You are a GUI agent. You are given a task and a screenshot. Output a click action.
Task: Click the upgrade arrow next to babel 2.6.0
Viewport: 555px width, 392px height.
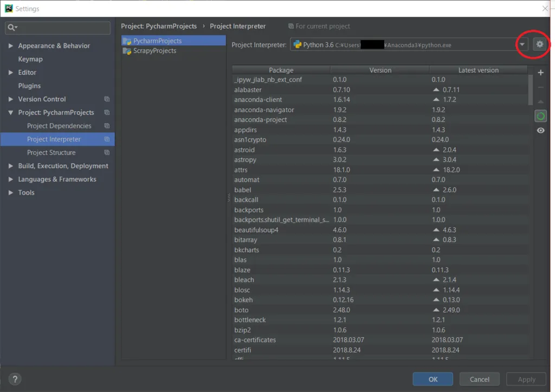(436, 190)
